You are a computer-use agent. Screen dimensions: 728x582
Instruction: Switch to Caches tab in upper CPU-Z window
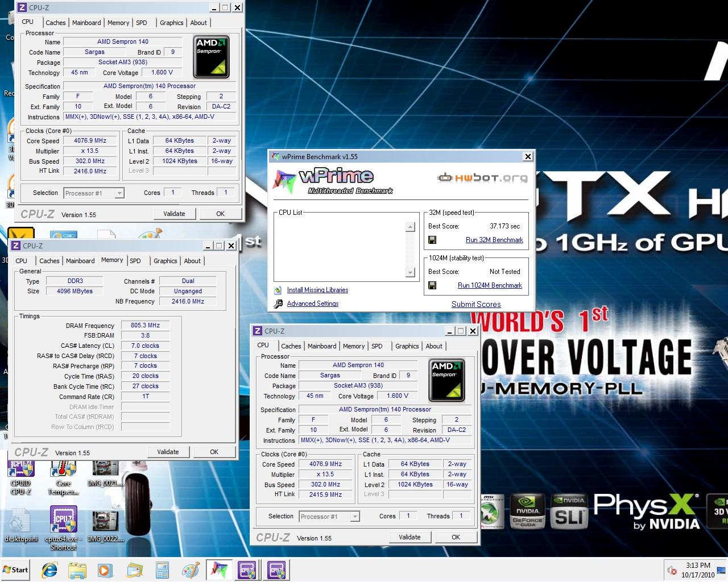click(x=56, y=23)
